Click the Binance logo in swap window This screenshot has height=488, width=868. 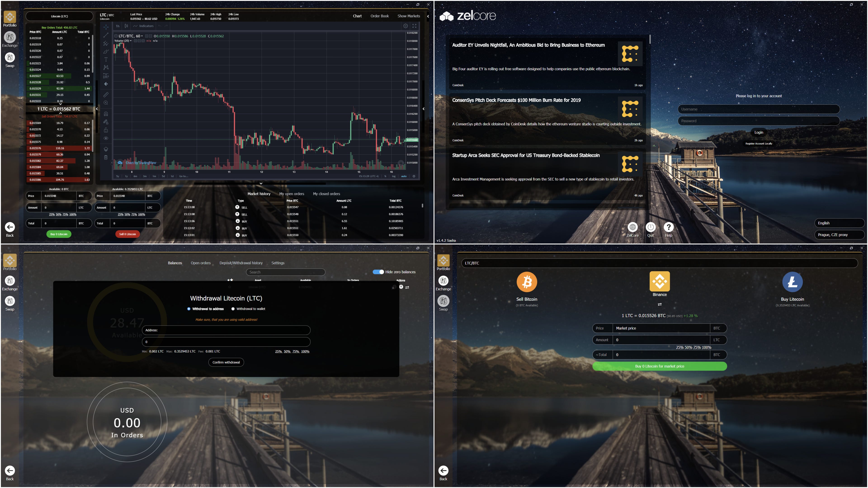pyautogui.click(x=659, y=281)
